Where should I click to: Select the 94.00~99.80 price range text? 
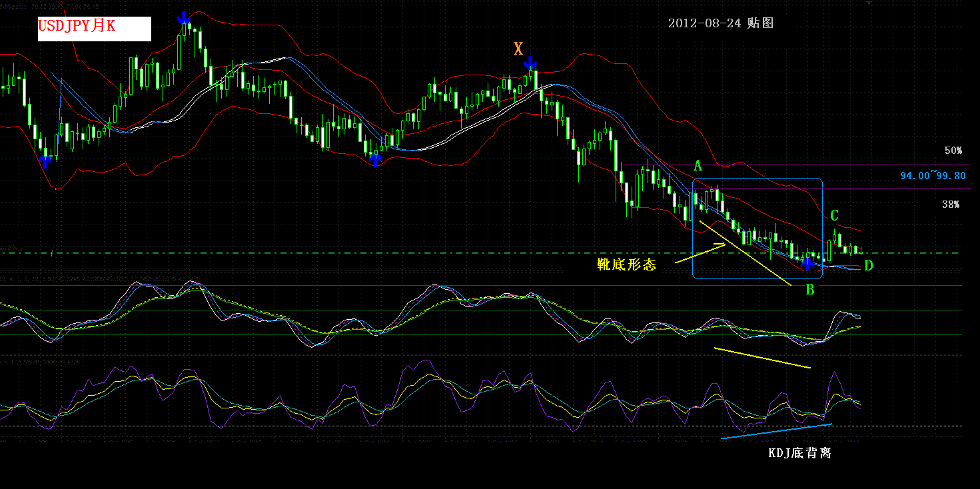[933, 176]
